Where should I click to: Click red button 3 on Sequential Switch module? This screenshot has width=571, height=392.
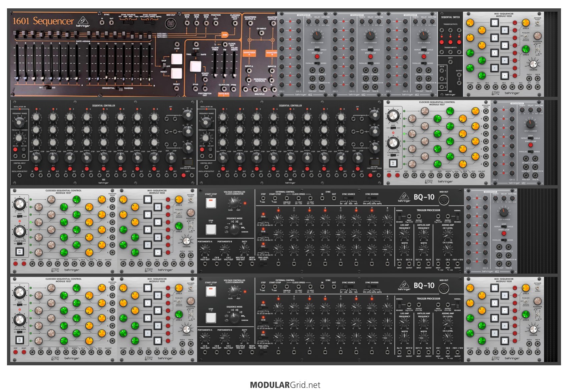coord(459,42)
